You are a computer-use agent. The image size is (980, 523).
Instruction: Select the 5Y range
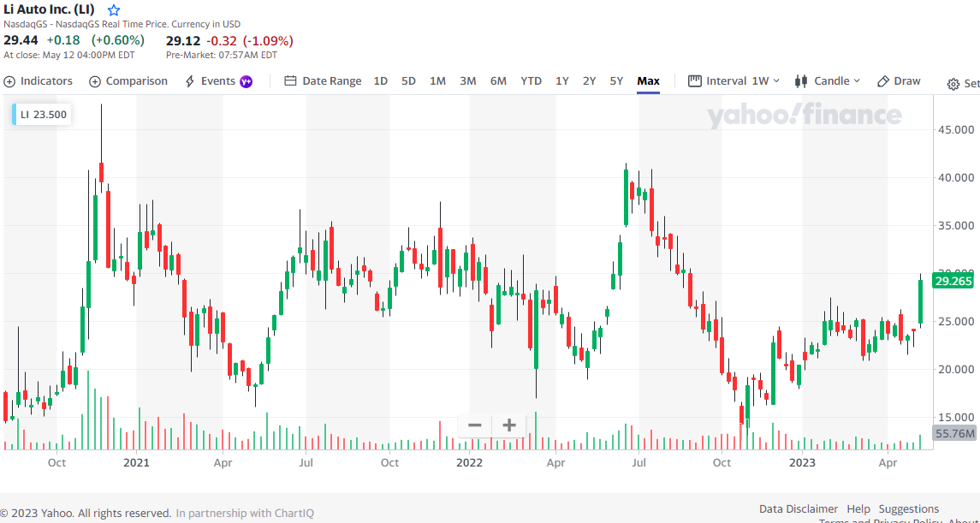617,81
